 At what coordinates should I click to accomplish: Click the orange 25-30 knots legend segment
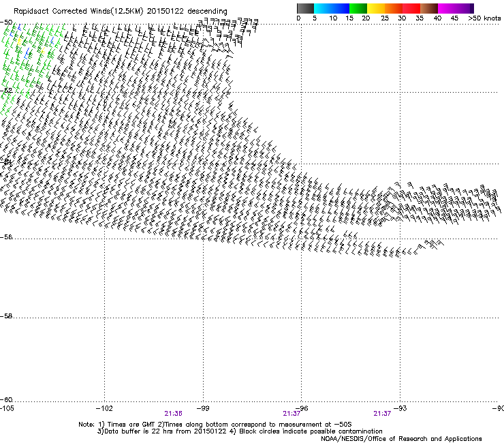tap(394, 8)
